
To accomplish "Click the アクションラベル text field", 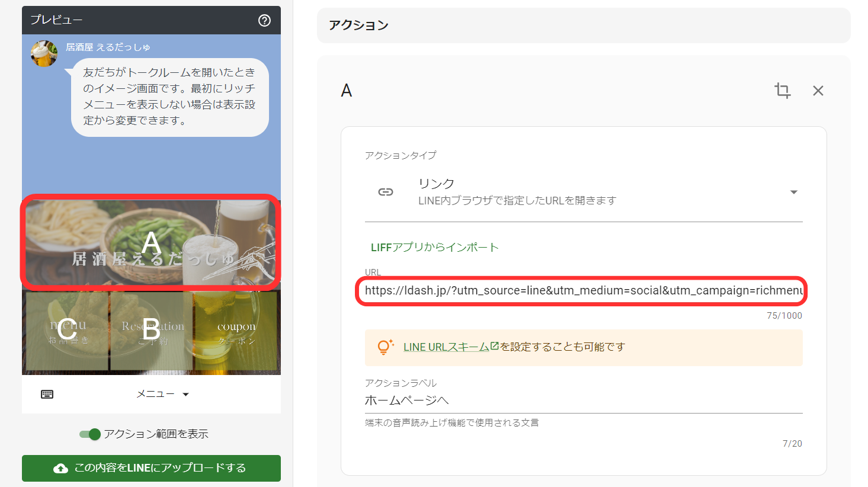I will 583,401.
